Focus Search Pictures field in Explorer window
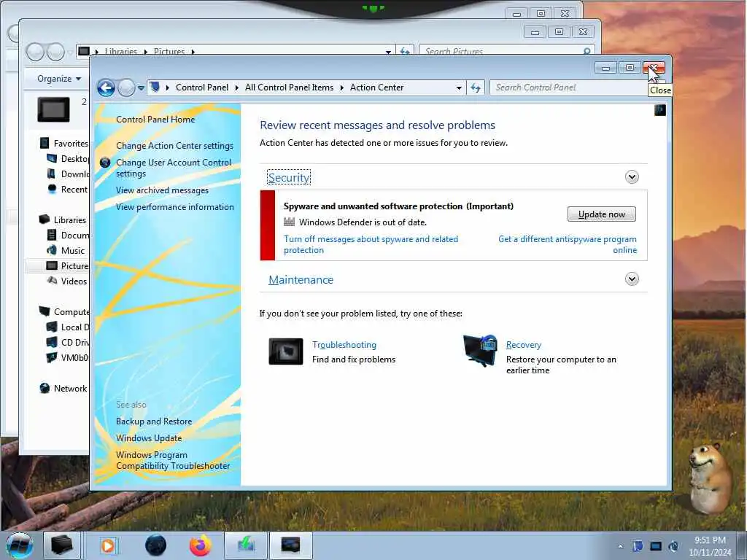 tap(507, 50)
